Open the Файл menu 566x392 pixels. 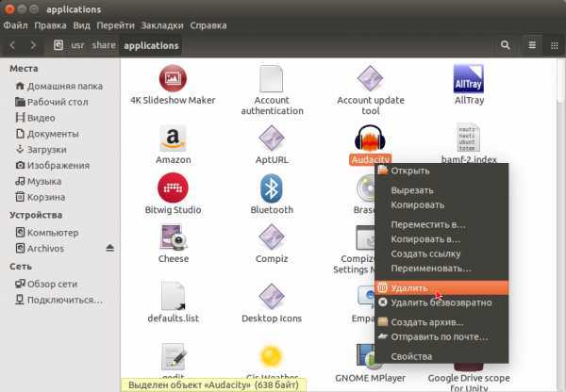pos(15,25)
